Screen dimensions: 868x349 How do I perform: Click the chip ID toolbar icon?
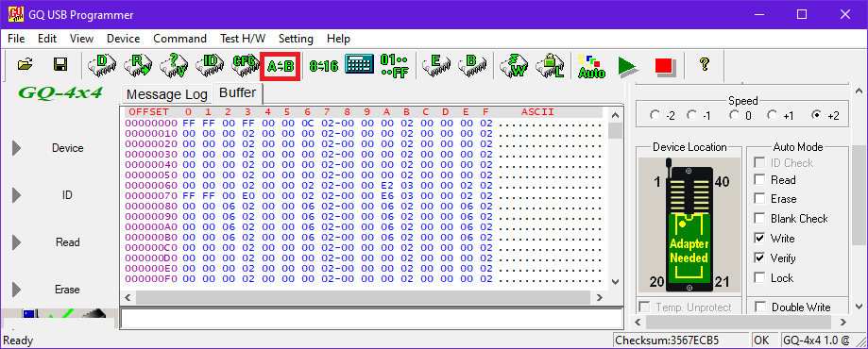tap(209, 65)
